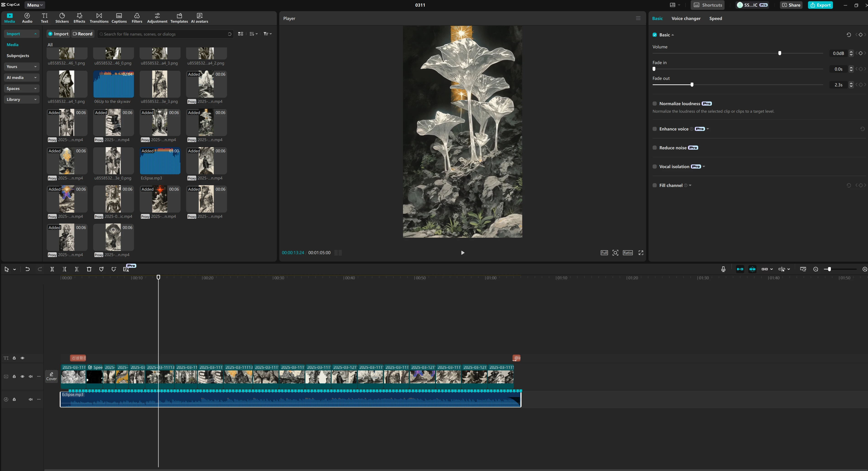Open the media filter dropdown
The height and width of the screenshot is (471, 868).
[268, 34]
